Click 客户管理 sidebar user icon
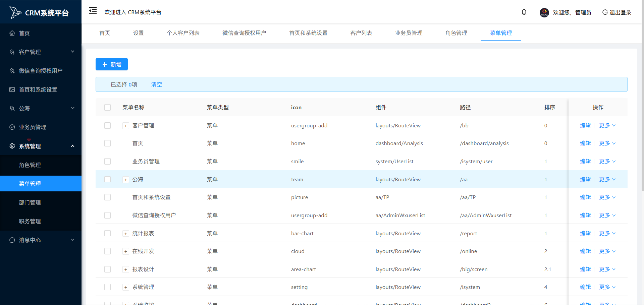 click(x=12, y=52)
